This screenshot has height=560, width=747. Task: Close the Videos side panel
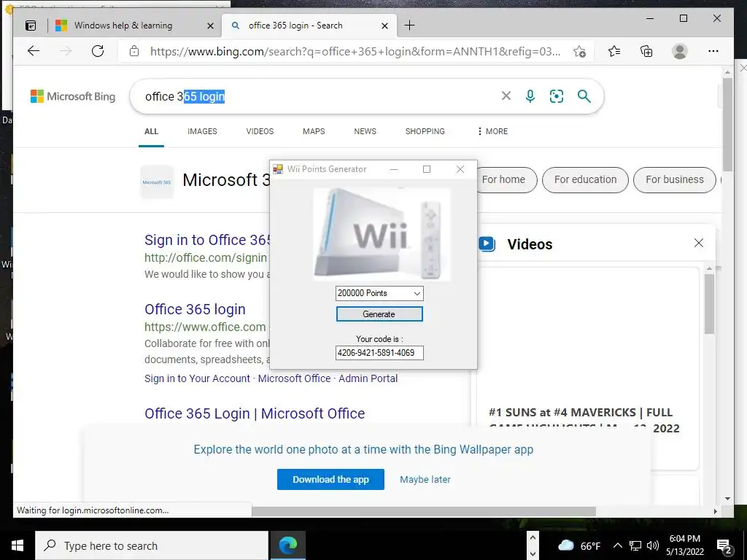698,243
